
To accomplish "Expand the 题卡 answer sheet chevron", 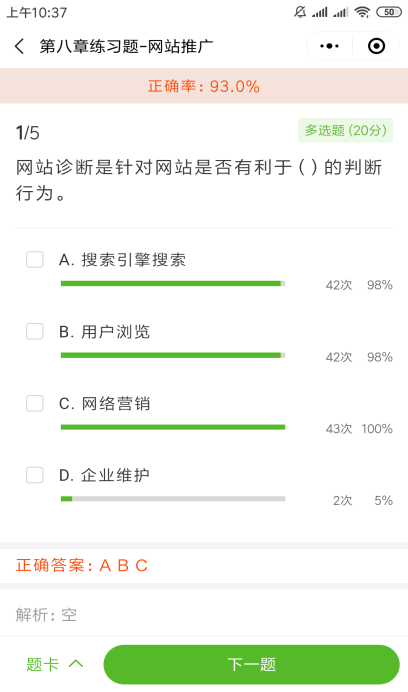I will click(x=76, y=664).
